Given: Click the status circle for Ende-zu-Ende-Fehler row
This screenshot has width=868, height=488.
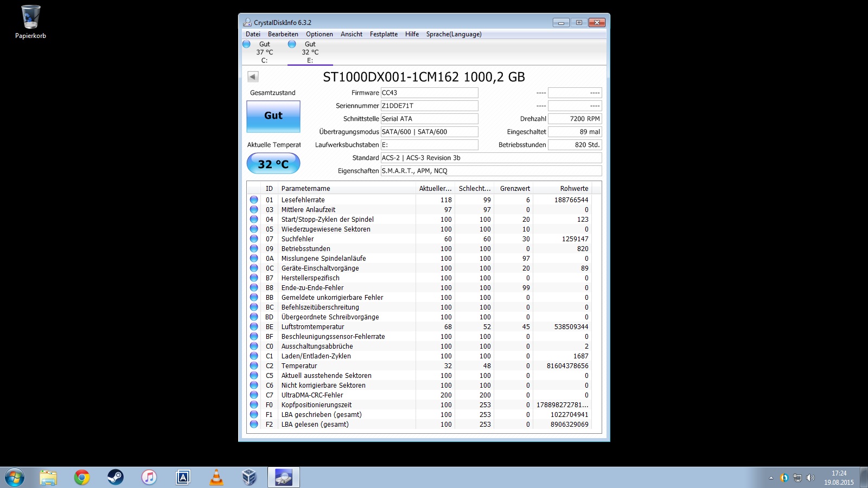Looking at the screenshot, I should coord(254,287).
